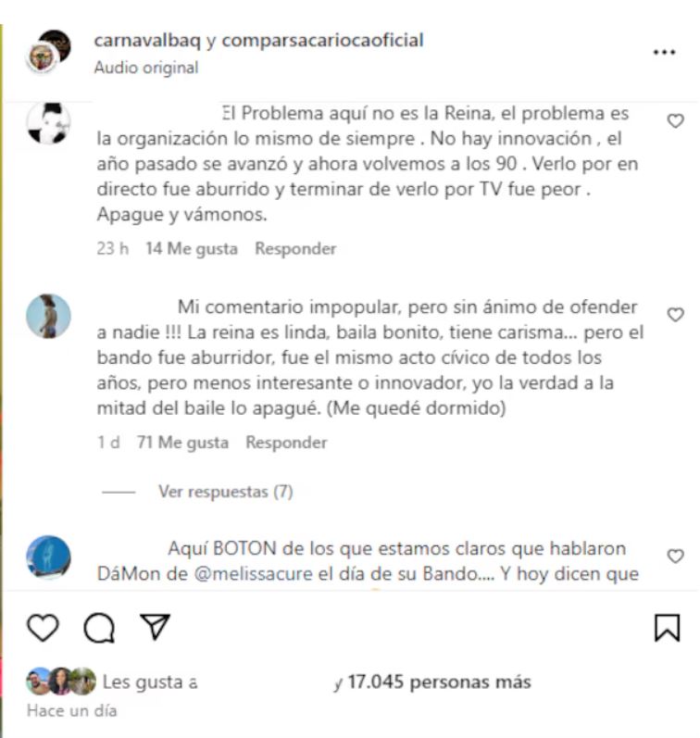The image size is (700, 738).
Task: View the 14 Me gusta list
Action: click(191, 248)
